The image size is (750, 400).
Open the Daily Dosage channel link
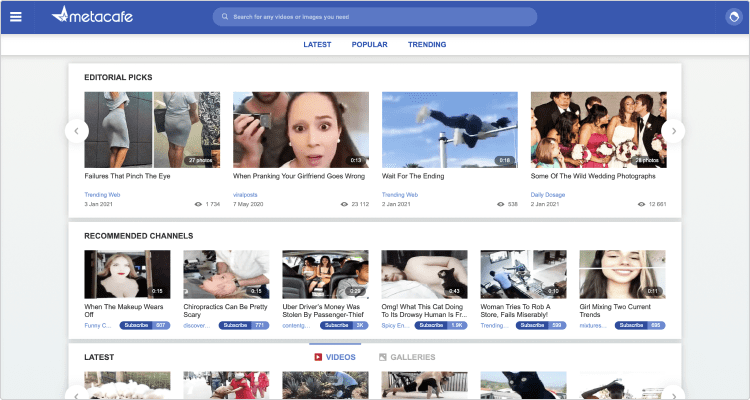[549, 194]
